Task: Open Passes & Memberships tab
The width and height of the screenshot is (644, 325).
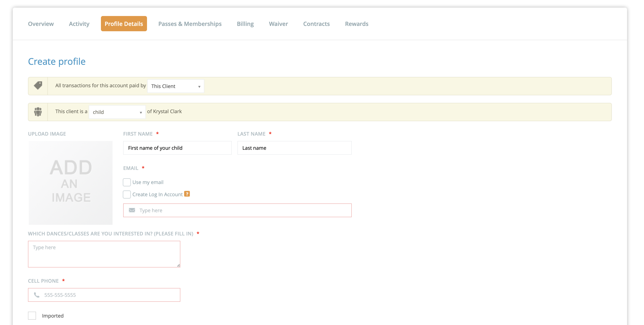Action: (x=190, y=24)
